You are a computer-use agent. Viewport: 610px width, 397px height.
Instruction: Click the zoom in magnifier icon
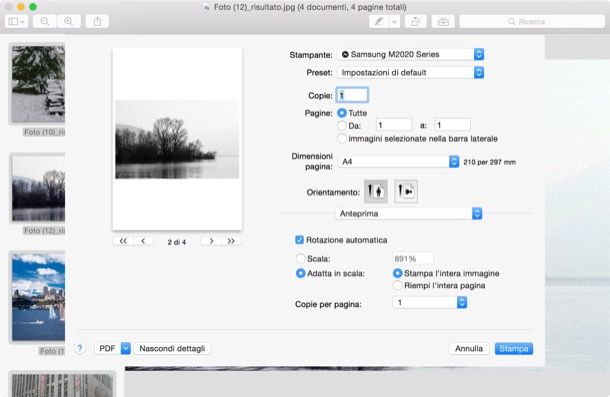[x=69, y=21]
